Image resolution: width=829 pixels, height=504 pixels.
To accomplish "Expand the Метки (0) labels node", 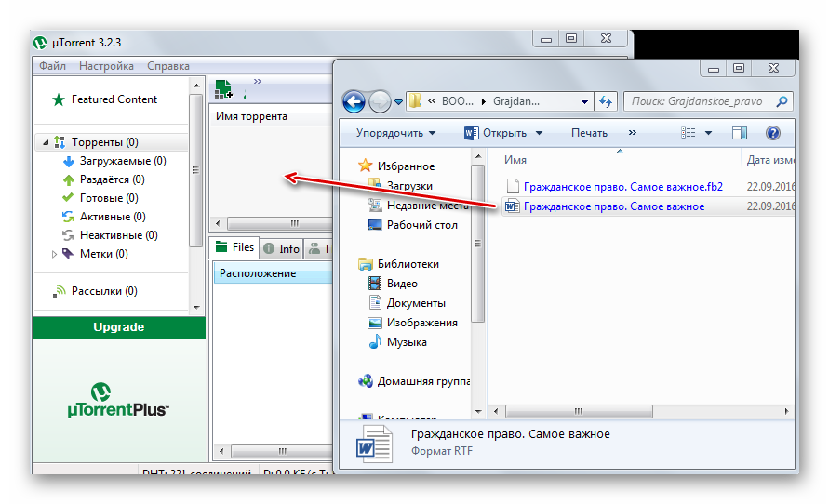I will point(54,254).
